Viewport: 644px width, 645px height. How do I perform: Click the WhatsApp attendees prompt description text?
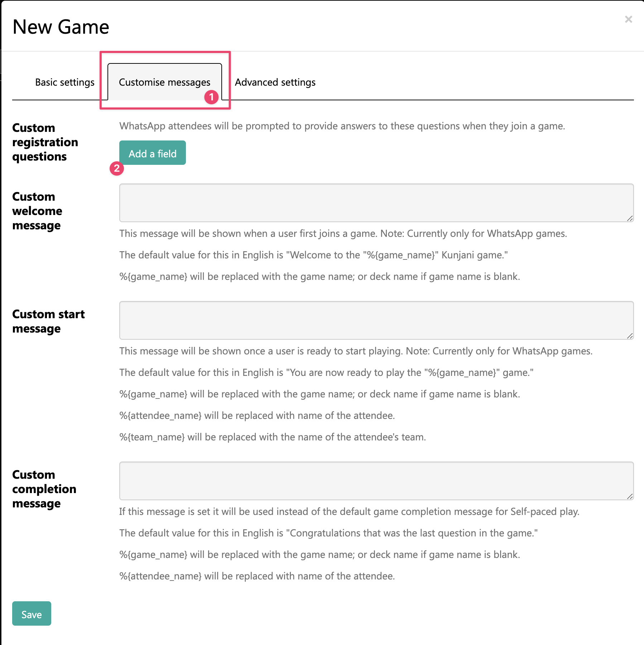(x=342, y=126)
